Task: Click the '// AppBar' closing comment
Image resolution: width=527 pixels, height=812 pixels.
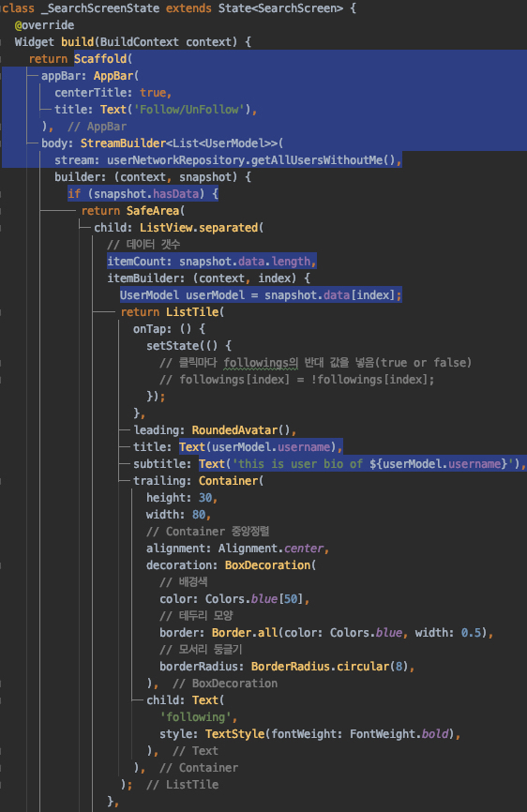Action: point(97,127)
